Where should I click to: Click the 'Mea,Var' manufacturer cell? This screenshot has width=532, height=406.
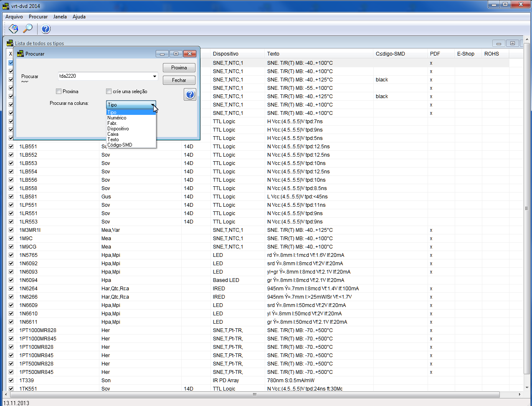tap(111, 230)
